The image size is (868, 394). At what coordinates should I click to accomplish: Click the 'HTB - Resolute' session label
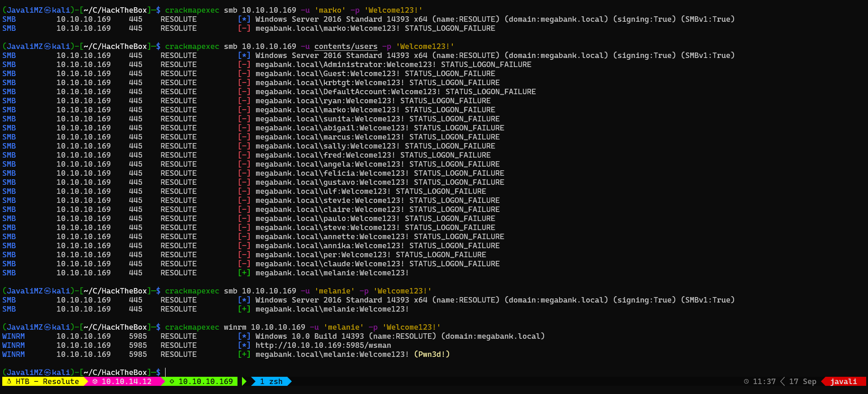tap(47, 381)
